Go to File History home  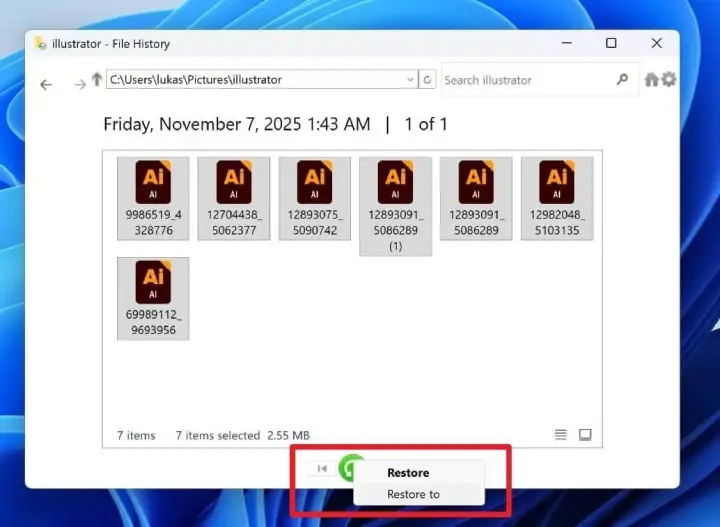point(651,79)
